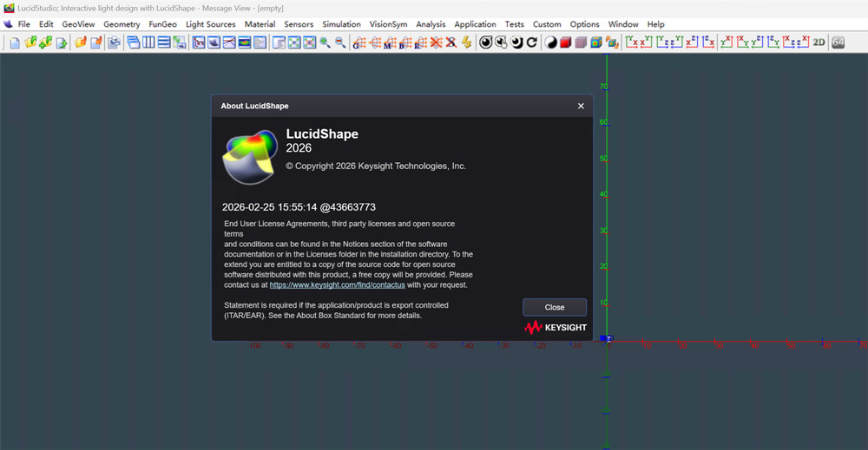
Task: Open the Analysis menu
Action: click(x=431, y=24)
